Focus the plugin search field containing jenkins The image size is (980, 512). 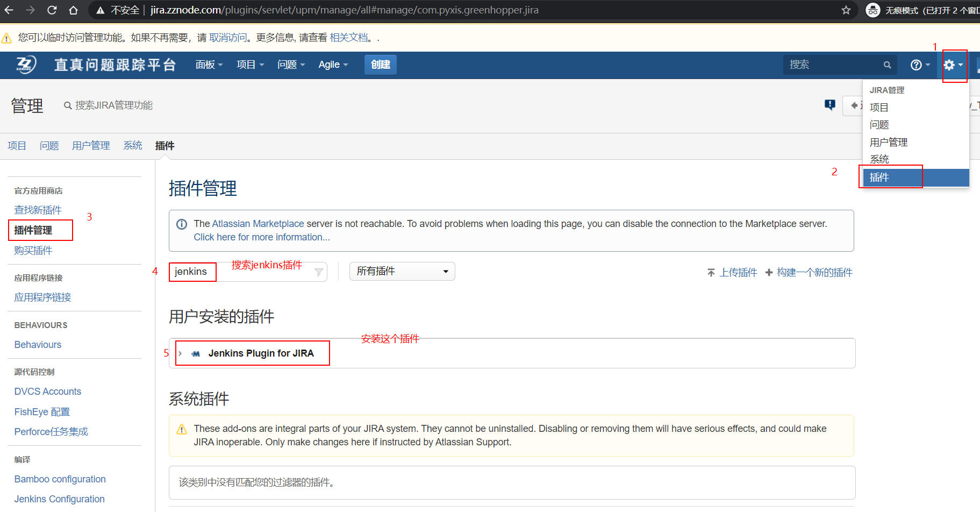click(x=248, y=272)
